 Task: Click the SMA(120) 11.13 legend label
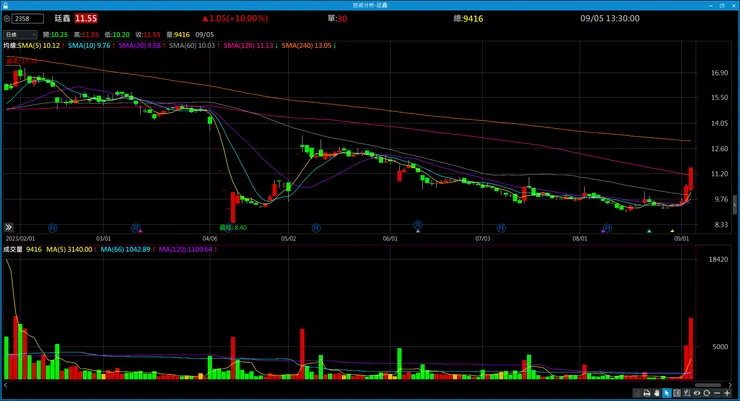coord(251,46)
